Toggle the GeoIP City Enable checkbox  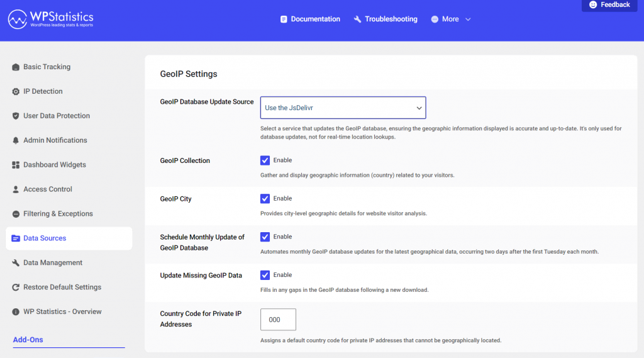[x=265, y=199]
